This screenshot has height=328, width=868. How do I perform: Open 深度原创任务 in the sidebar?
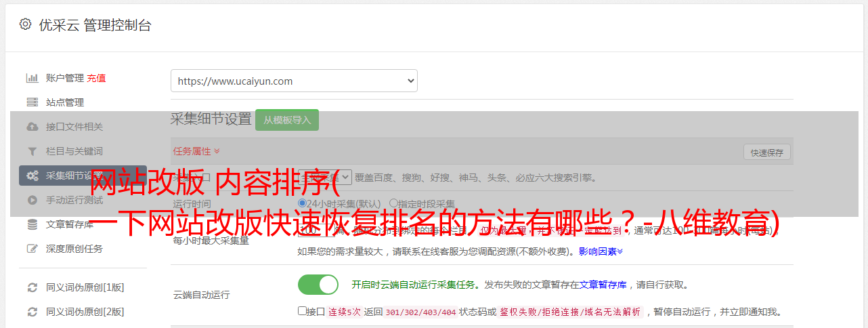[74, 249]
